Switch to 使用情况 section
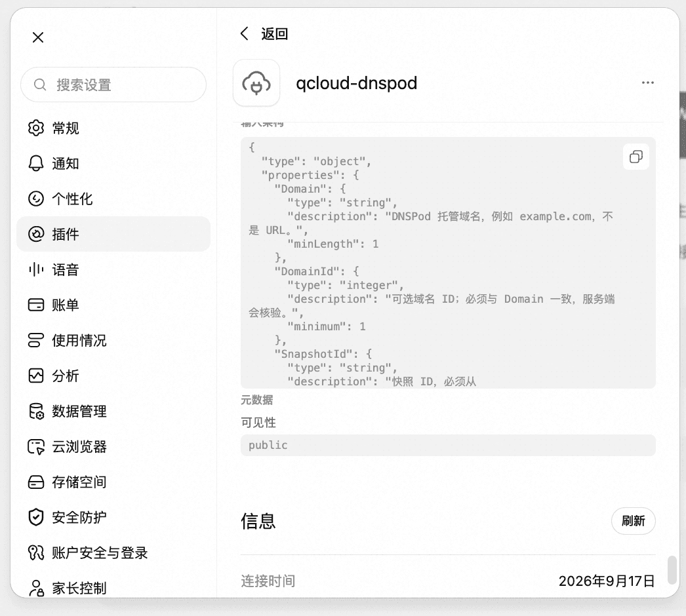The height and width of the screenshot is (616, 686). pyautogui.click(x=113, y=340)
